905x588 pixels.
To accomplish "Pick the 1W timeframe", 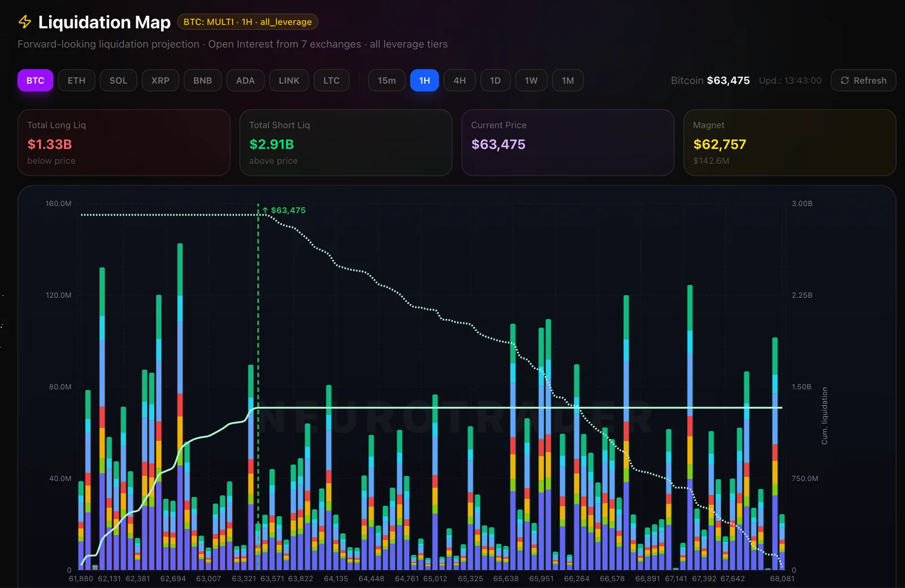I will 531,80.
